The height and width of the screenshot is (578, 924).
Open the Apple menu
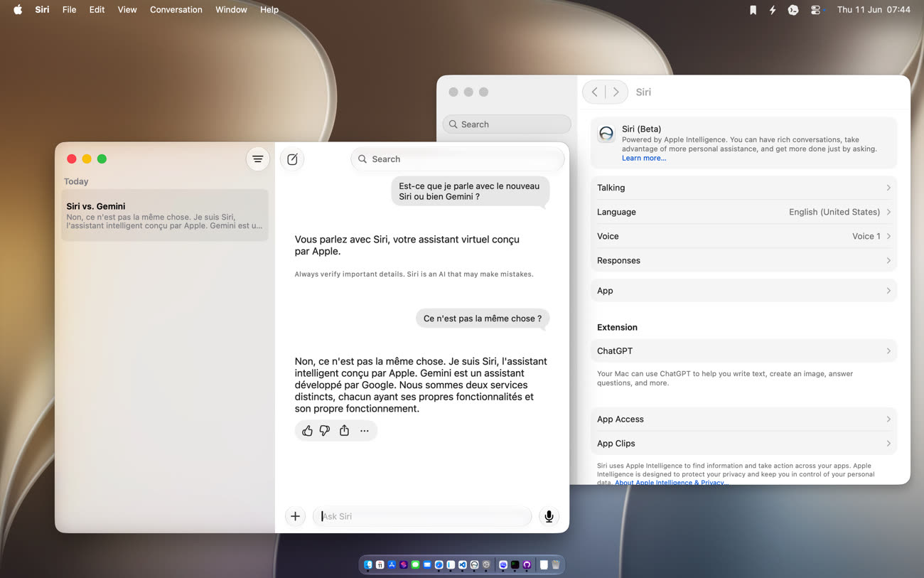pos(18,10)
